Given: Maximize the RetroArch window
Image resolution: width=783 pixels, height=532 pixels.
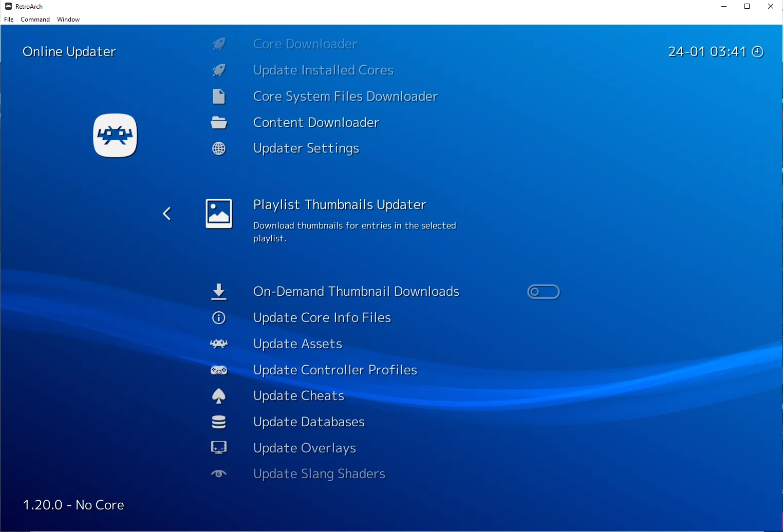Looking at the screenshot, I should point(747,6).
